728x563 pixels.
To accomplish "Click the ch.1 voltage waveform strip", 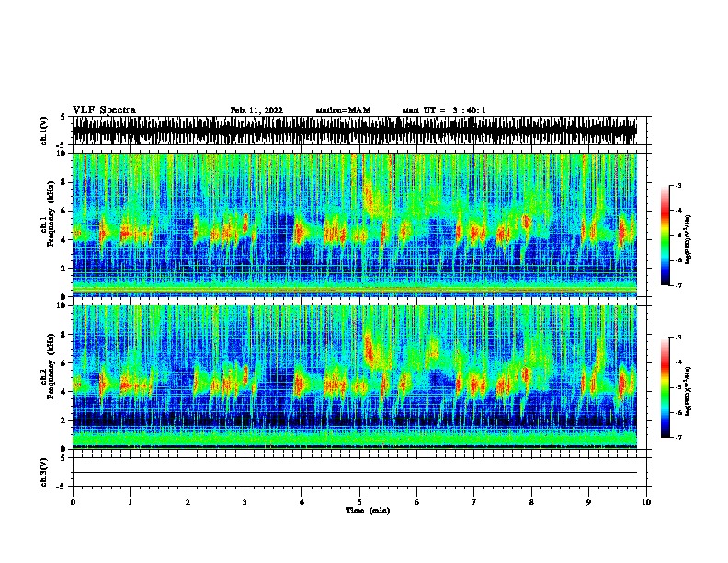I will (x=354, y=131).
